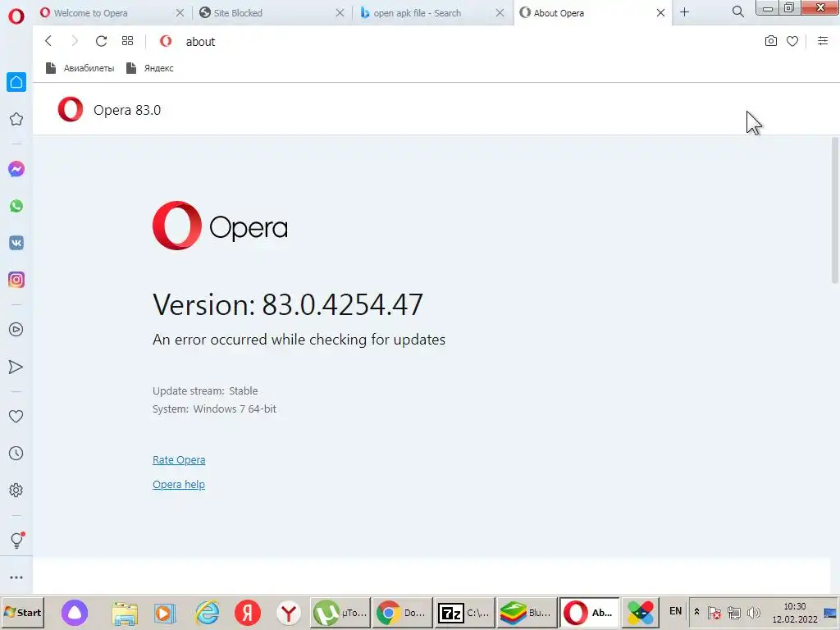Click the EN language indicator

coord(676,611)
